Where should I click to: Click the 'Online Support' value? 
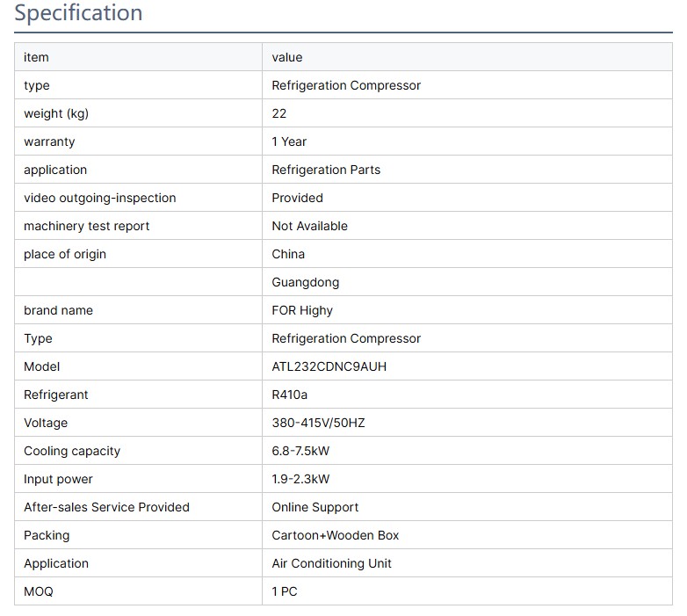pos(315,507)
